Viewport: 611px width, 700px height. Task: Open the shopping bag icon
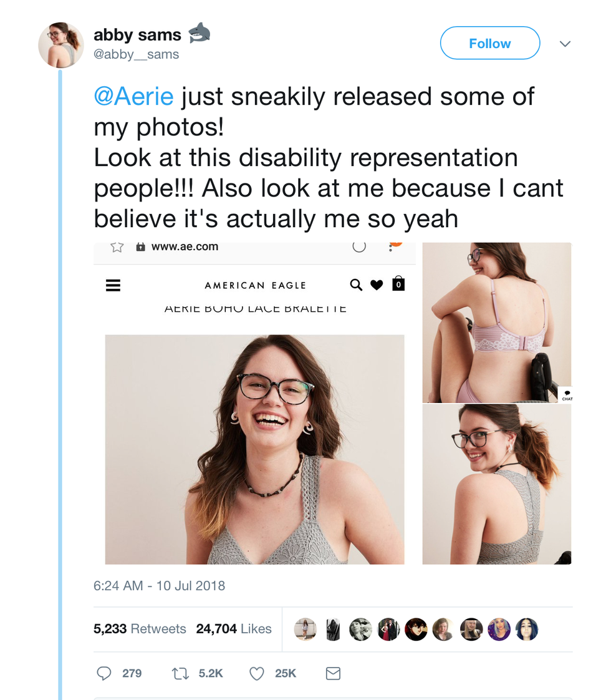[x=398, y=284]
